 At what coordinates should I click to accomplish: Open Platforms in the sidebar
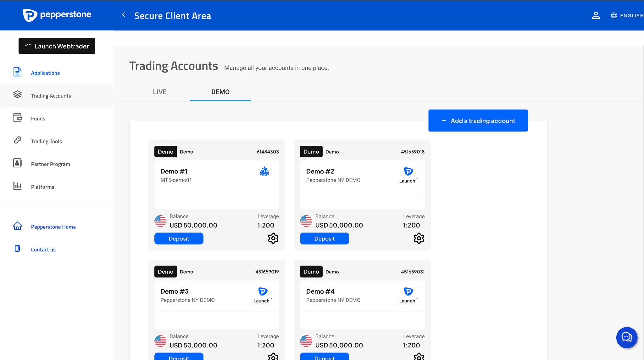42,187
